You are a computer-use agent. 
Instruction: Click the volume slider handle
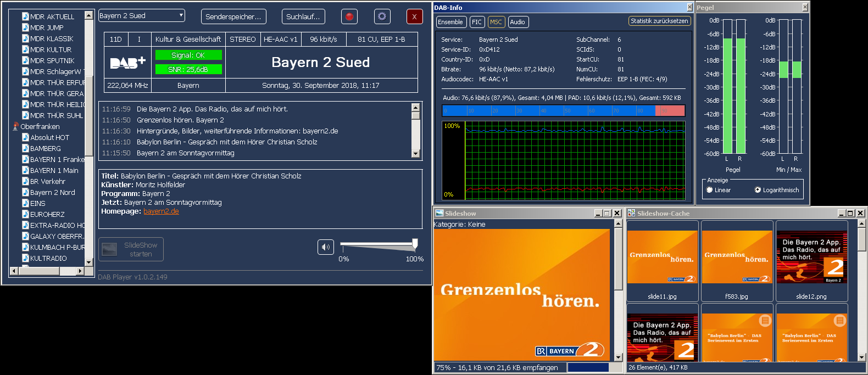[415, 243]
